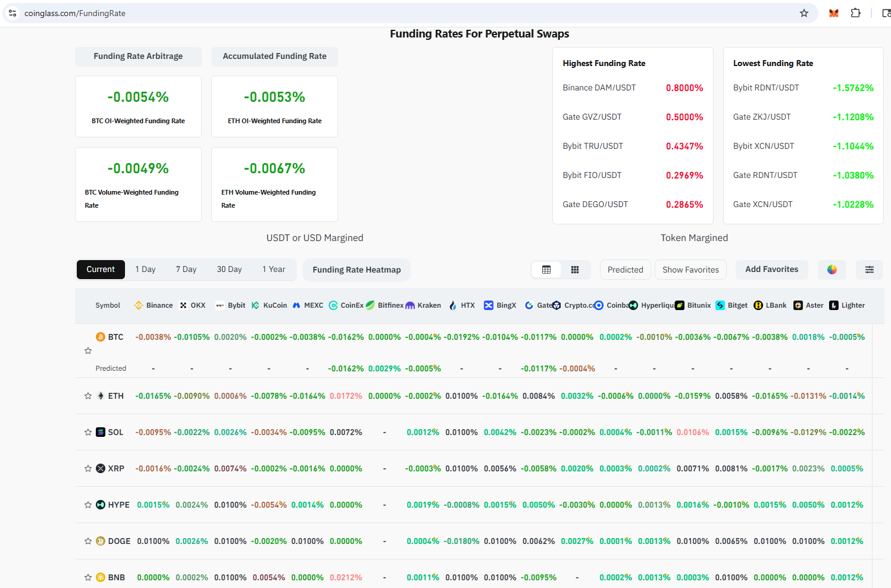
Task: Select the Current tab
Action: pyautogui.click(x=101, y=270)
